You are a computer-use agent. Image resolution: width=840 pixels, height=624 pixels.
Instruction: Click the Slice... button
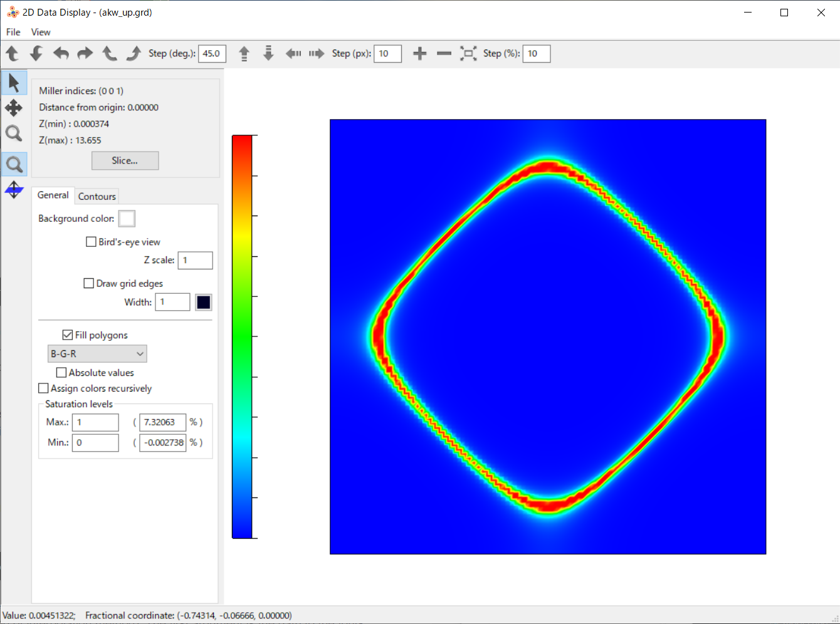click(125, 161)
